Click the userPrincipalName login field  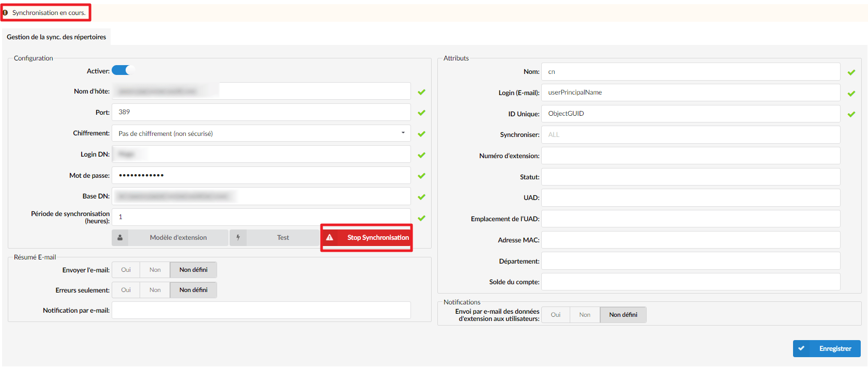tap(691, 93)
